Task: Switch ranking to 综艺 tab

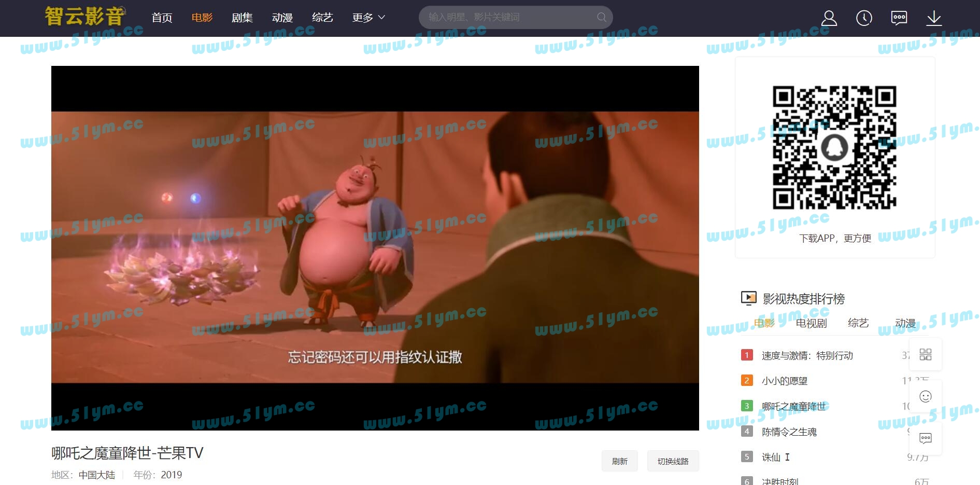Action: (858, 323)
